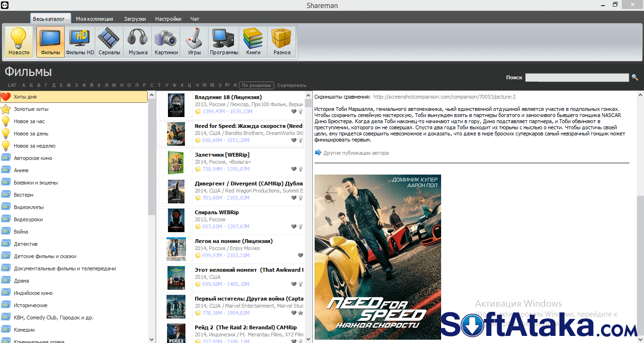Click the blue arrow beside Другие публикации автора
This screenshot has width=644, height=343.
tap(318, 153)
